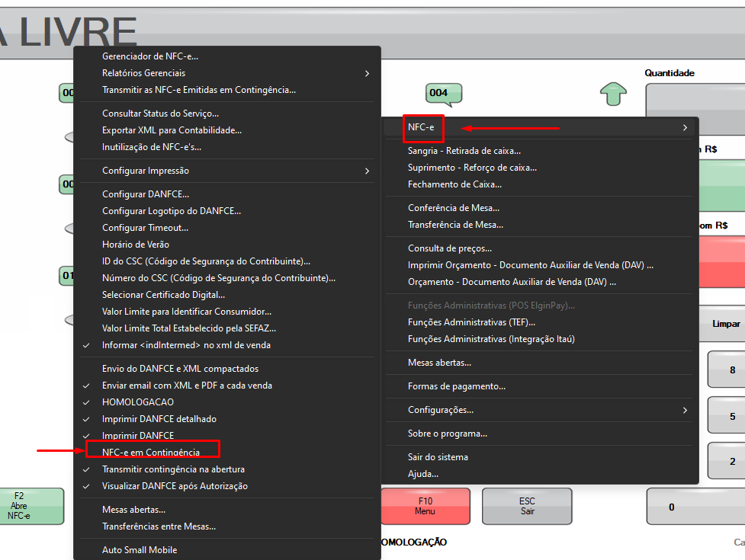Image resolution: width=745 pixels, height=560 pixels.
Task: Select table 004 speech bubble icon
Action: coord(444,94)
